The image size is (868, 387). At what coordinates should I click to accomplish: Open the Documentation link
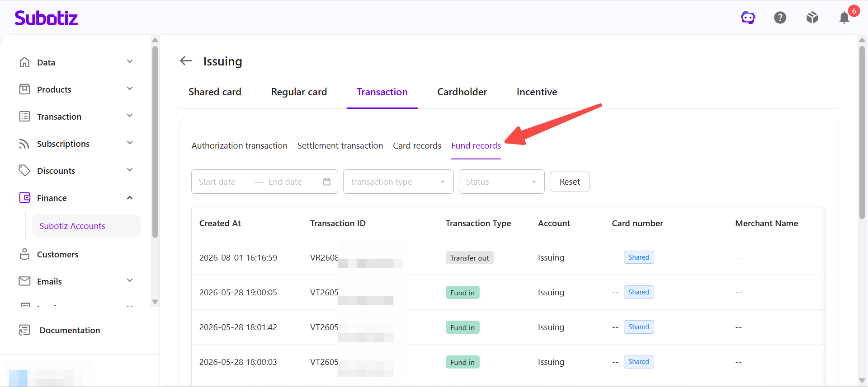70,330
